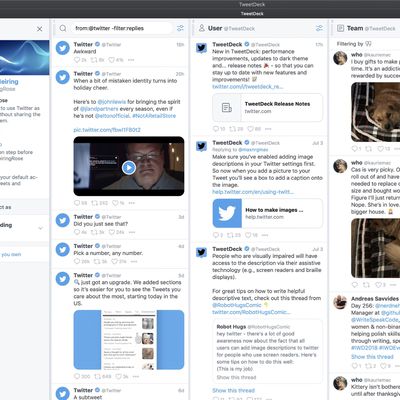Image resolution: width=400 pixels, height=400 pixels.
Task: Like the TweetDeck image descriptions tweet
Action: (248, 235)
